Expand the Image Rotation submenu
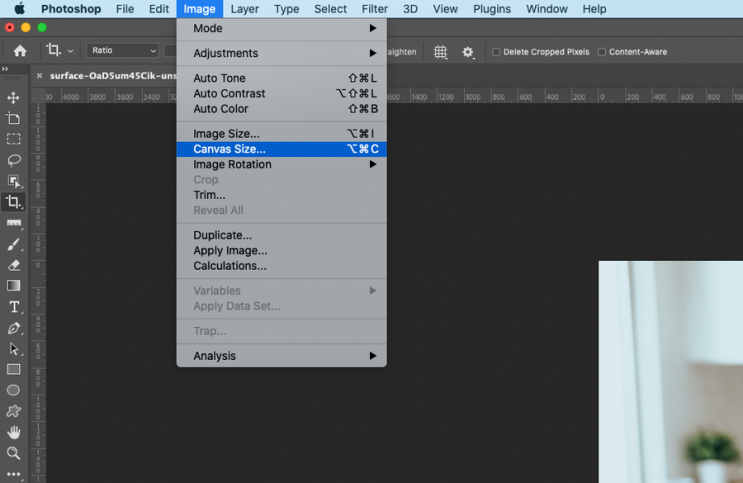 click(x=281, y=164)
